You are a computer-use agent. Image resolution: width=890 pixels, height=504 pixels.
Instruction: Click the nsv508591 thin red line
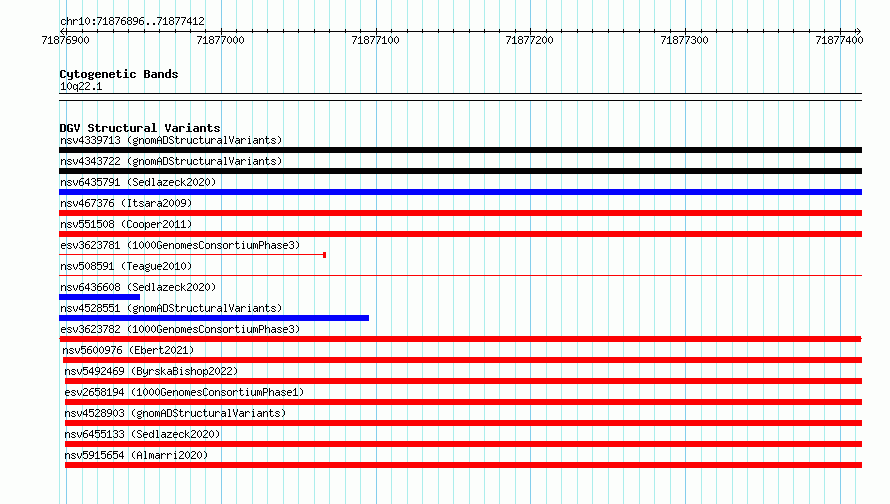[x=460, y=276]
